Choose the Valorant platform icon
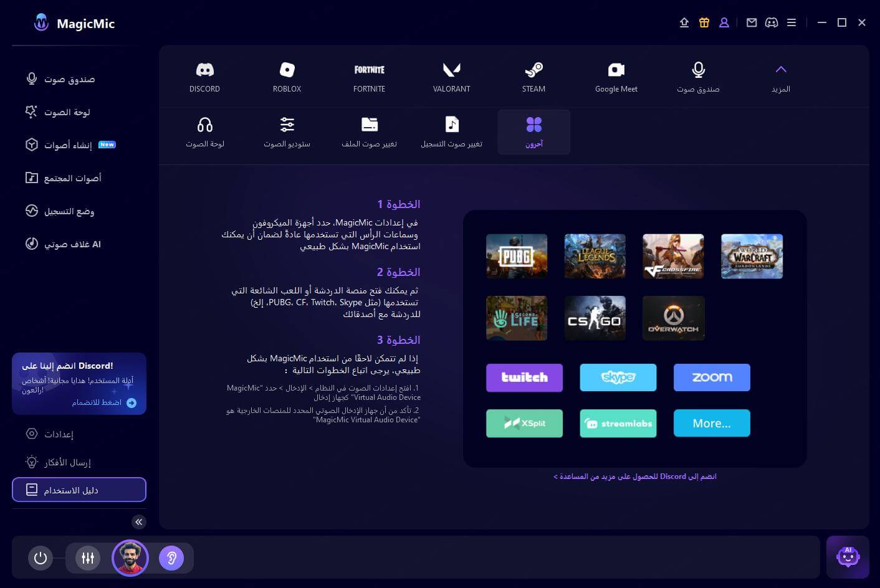 click(x=451, y=77)
